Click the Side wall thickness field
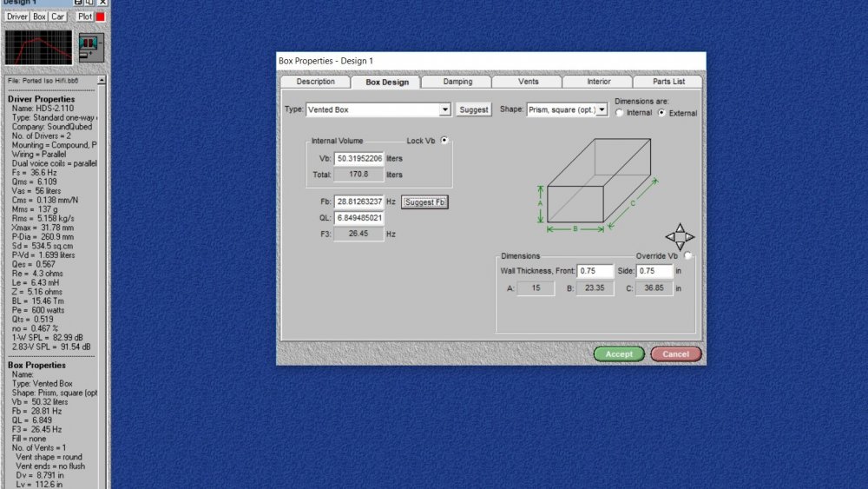This screenshot has width=868, height=489. (x=654, y=271)
